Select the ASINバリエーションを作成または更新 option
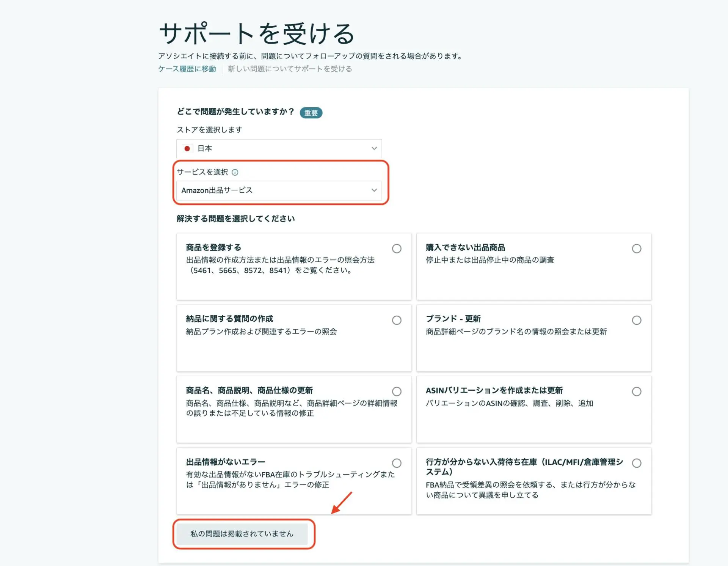Viewport: 728px width, 566px height. click(637, 391)
